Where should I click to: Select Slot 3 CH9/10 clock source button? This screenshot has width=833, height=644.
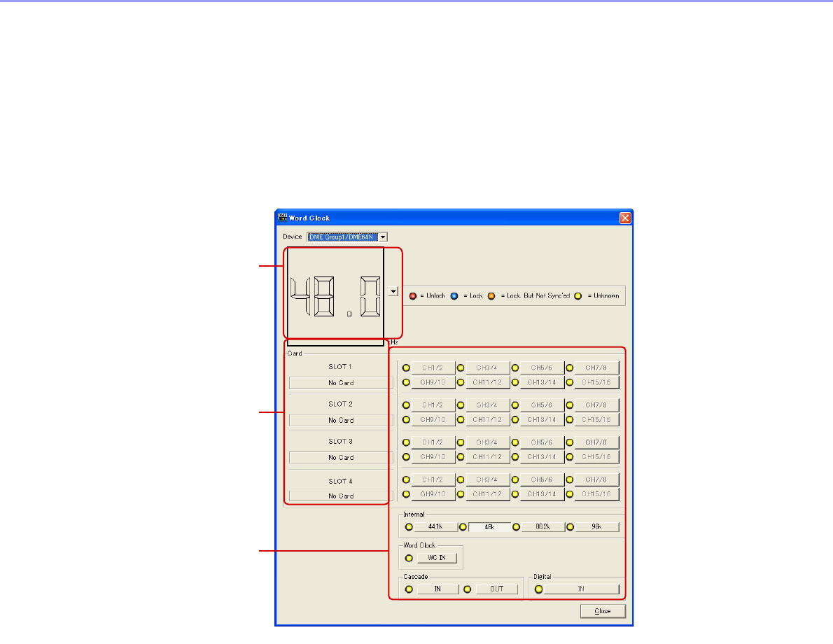click(433, 457)
